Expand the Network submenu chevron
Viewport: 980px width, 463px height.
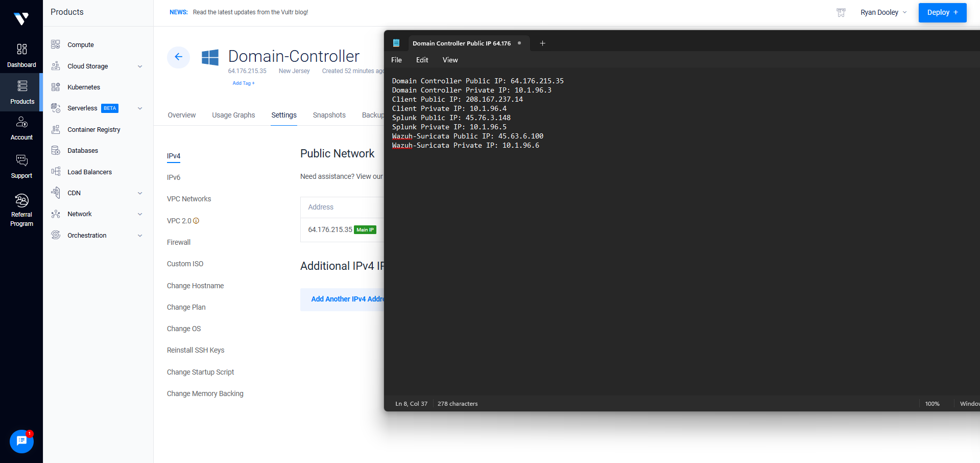coord(140,214)
